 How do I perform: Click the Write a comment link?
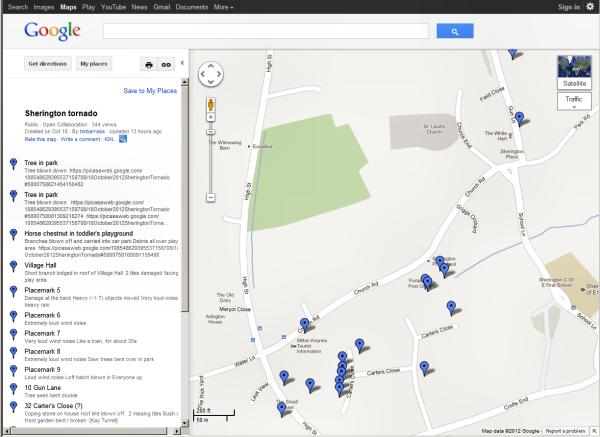[x=81, y=139]
